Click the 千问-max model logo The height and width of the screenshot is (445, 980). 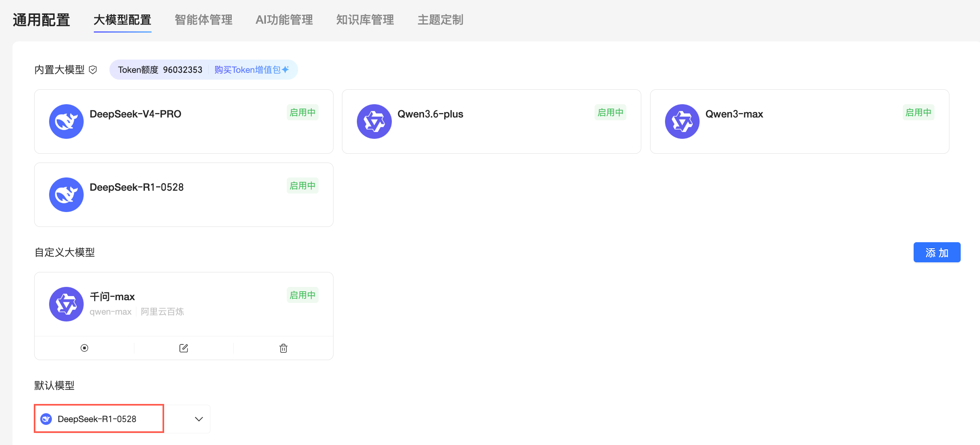pyautogui.click(x=66, y=304)
